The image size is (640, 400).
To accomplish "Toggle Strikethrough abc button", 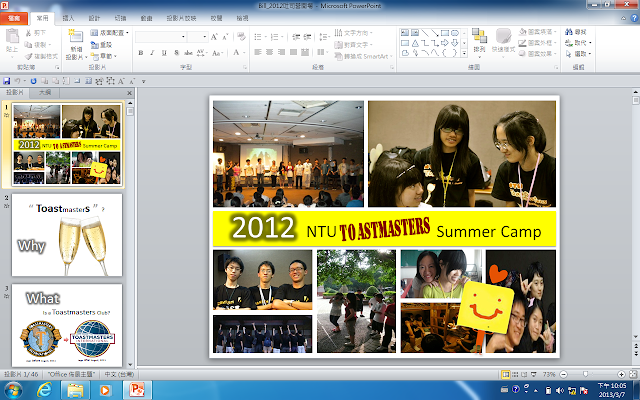I will click(188, 53).
